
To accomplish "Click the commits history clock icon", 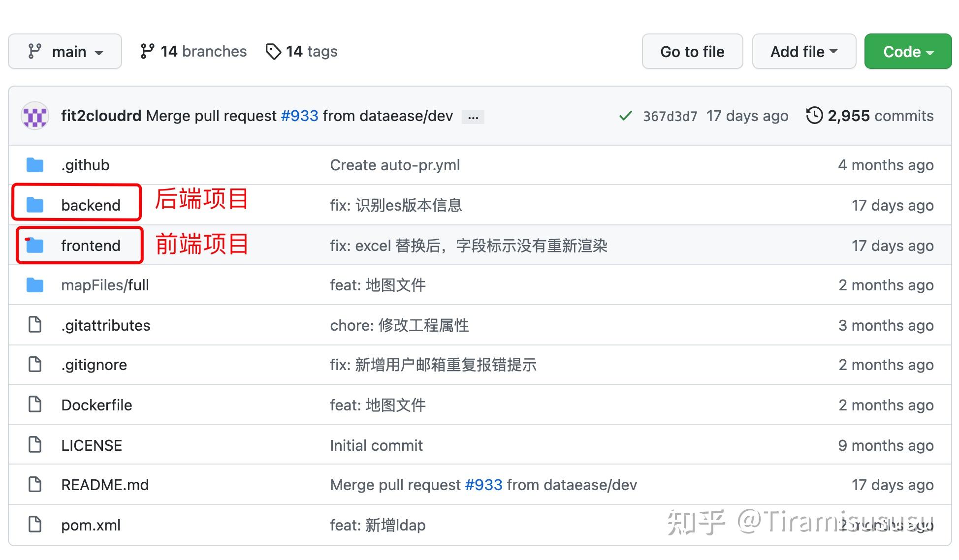I will (x=816, y=116).
